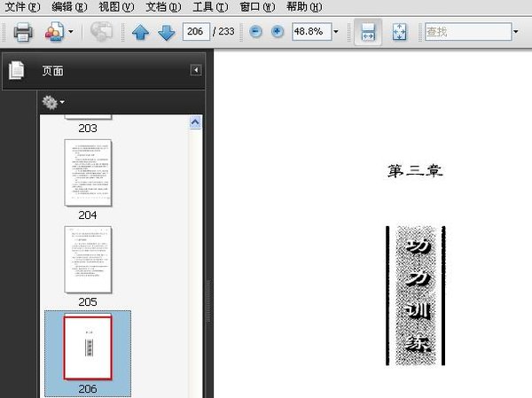Select page 205 thumbnail
This screenshot has width=532, height=398.
coord(88,259)
